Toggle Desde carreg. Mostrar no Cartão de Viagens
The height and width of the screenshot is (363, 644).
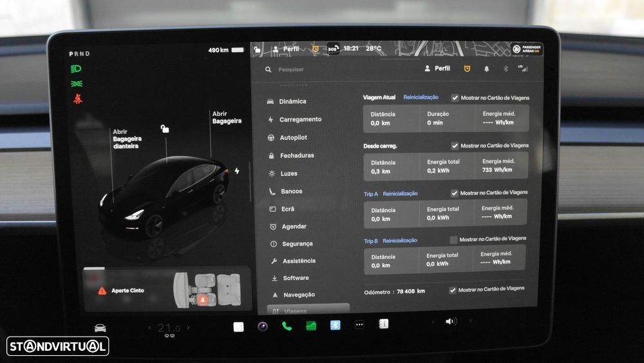455,146
